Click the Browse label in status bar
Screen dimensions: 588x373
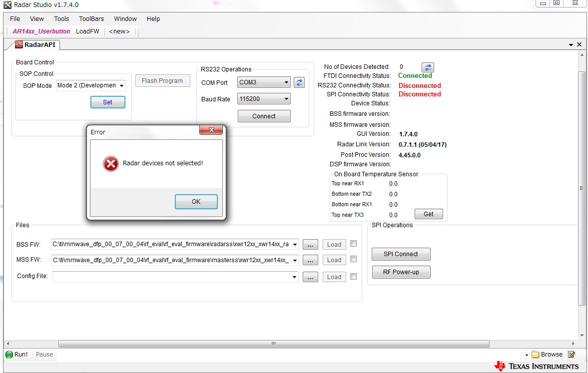(x=552, y=355)
